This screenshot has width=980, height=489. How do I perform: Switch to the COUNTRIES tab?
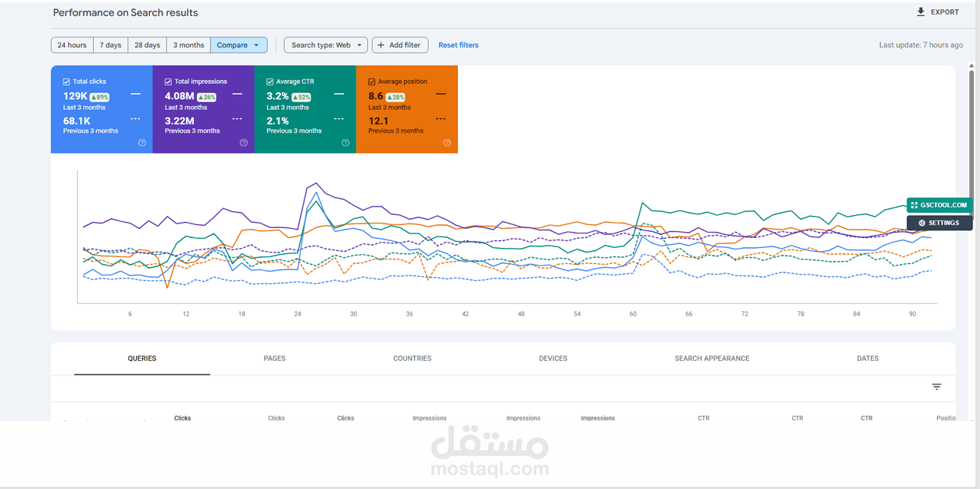(412, 359)
